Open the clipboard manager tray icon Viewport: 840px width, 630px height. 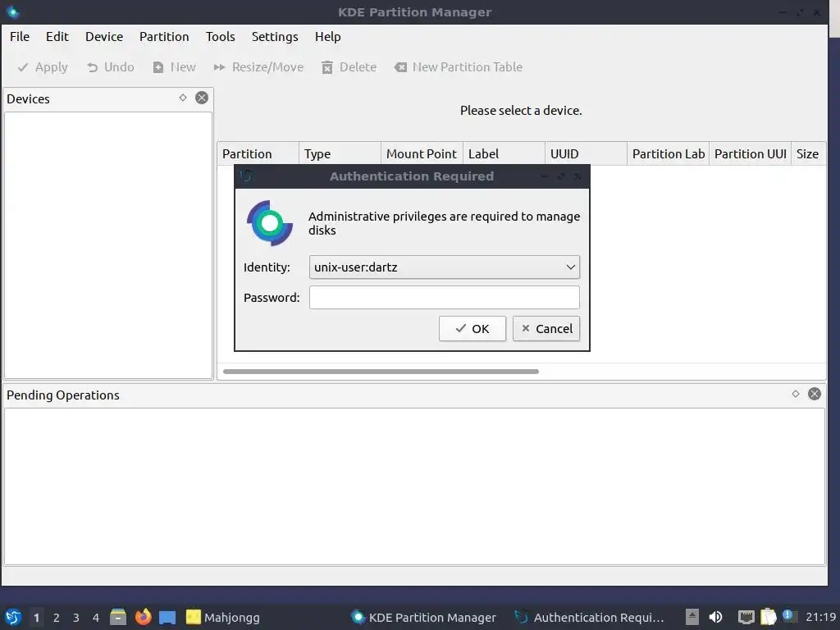pyautogui.click(x=768, y=617)
